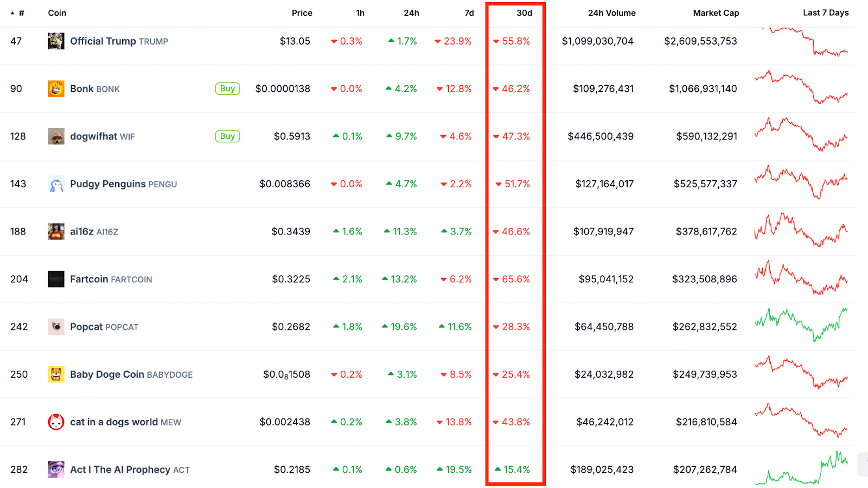868x488 pixels.
Task: Click the Act I The AI Prophecy icon
Action: coord(56,470)
